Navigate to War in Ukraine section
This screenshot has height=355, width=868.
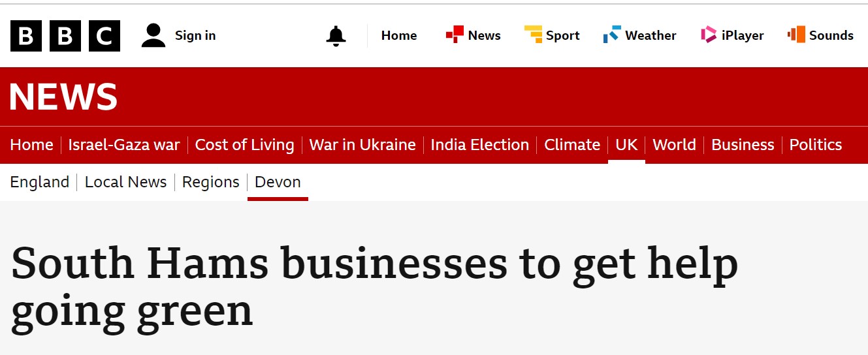pyautogui.click(x=362, y=145)
